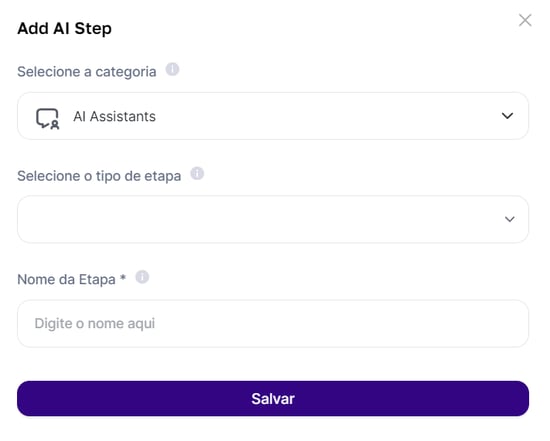
Task: Expand the step type dropdown chevron
Action: tap(509, 219)
